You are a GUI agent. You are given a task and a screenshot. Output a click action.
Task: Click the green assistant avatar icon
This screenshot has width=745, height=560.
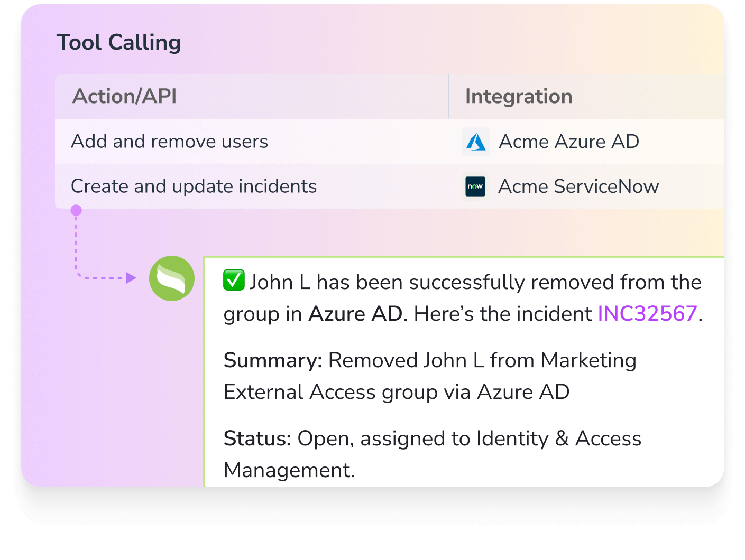point(172,278)
